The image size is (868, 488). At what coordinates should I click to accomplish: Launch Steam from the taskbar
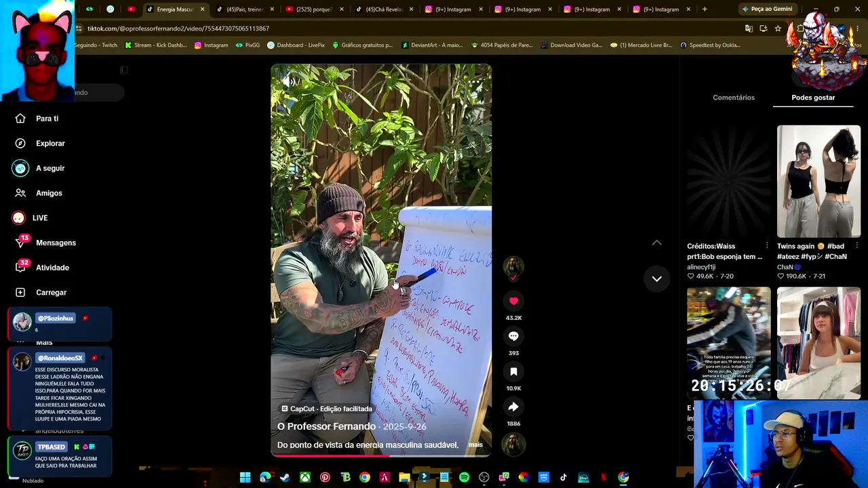(285, 477)
